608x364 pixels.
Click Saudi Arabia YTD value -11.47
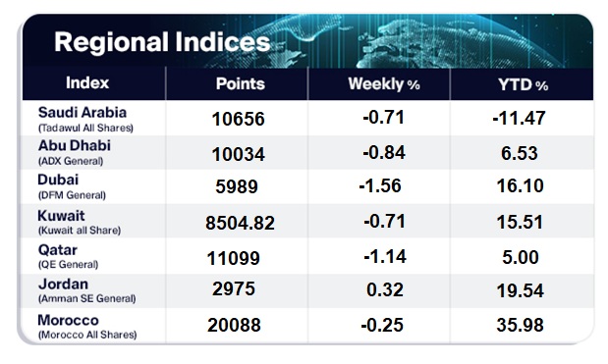520,118
